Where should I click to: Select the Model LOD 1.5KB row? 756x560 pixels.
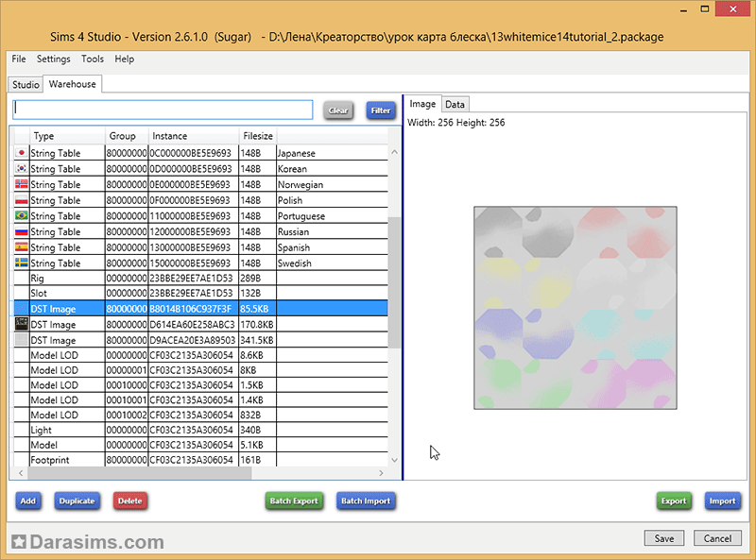[x=201, y=385]
